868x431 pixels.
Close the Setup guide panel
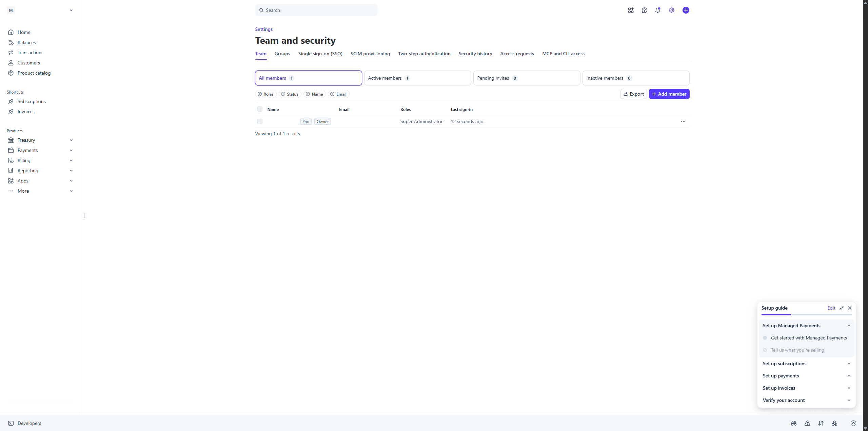(x=850, y=308)
